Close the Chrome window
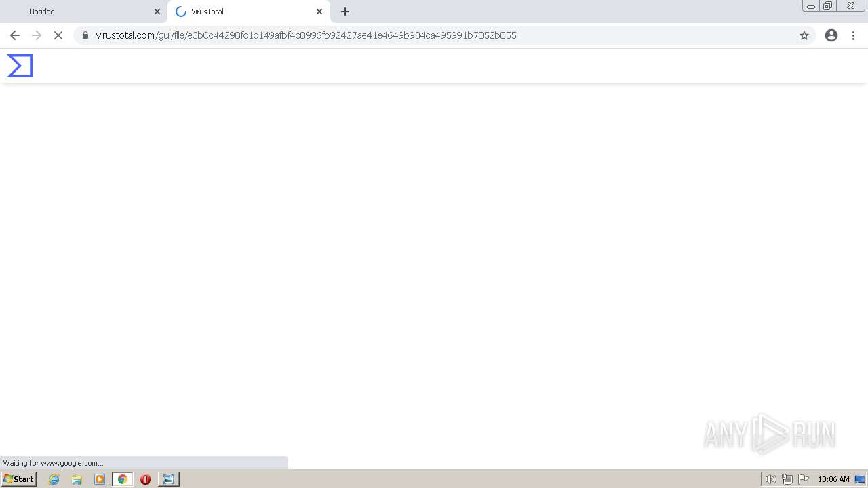This screenshot has width=868, height=488. click(850, 6)
